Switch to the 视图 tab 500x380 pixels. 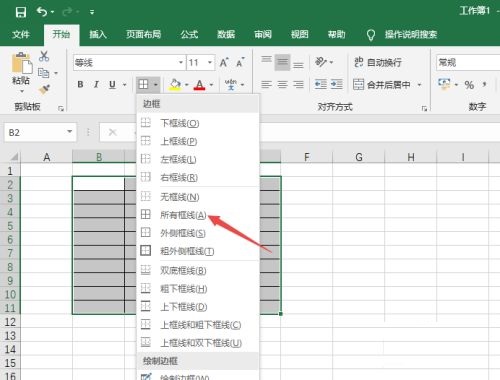[299, 34]
